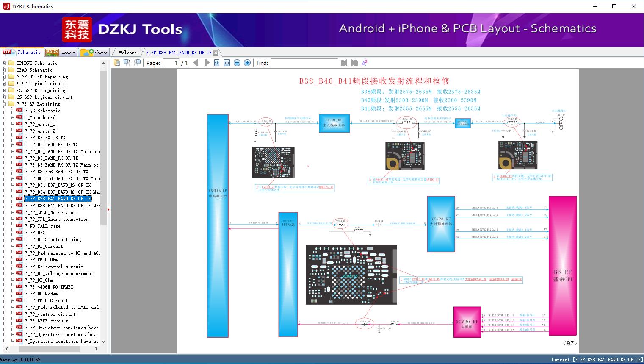Click the find previous icon
The height and width of the screenshot is (364, 644).
click(344, 63)
